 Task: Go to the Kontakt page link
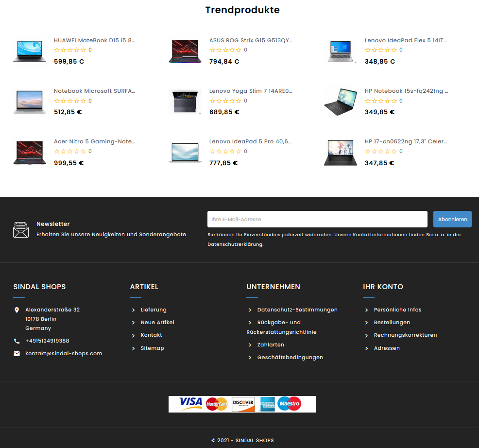(151, 335)
